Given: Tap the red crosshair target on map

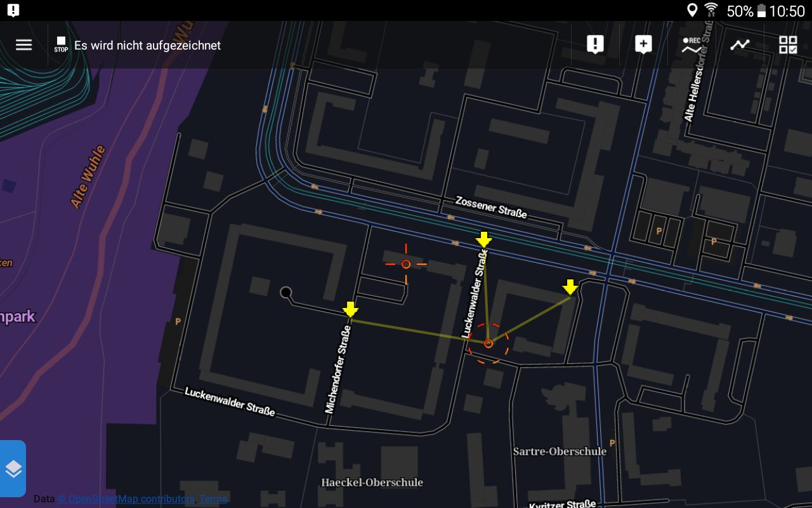Looking at the screenshot, I should tap(406, 264).
